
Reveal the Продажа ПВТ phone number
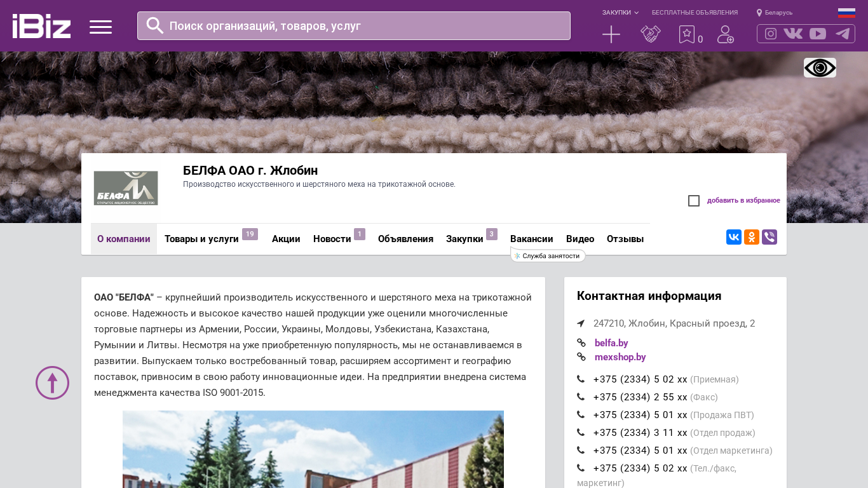[x=641, y=415]
